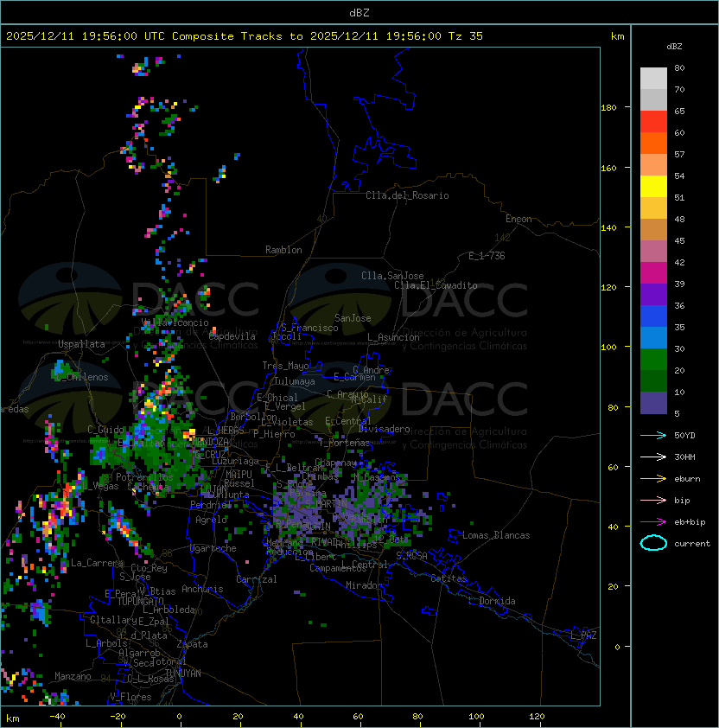The image size is (719, 728).
Task: Click the 'current' legend text label
Action: (692, 543)
